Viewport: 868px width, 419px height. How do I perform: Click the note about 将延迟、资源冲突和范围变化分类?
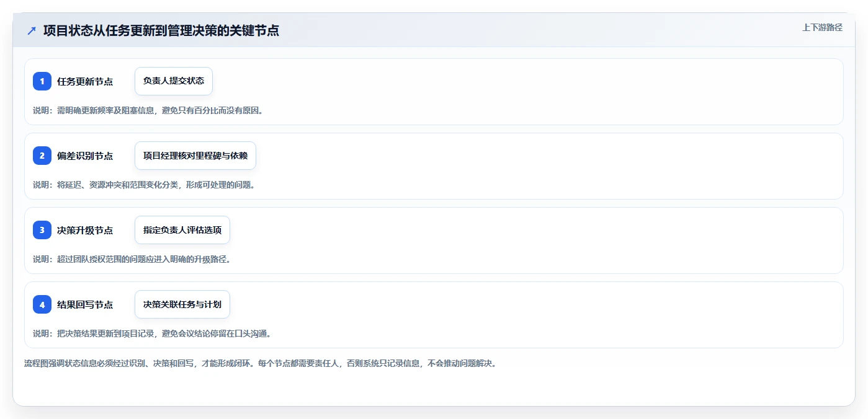144,185
